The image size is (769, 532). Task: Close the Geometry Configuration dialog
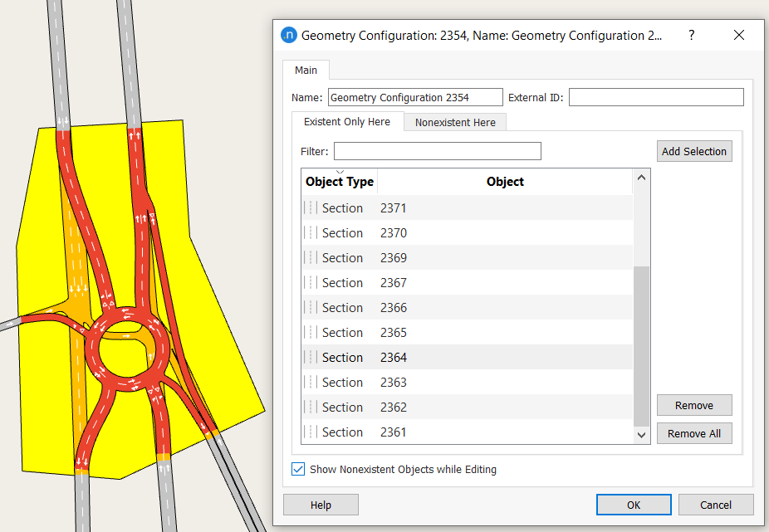click(x=738, y=36)
